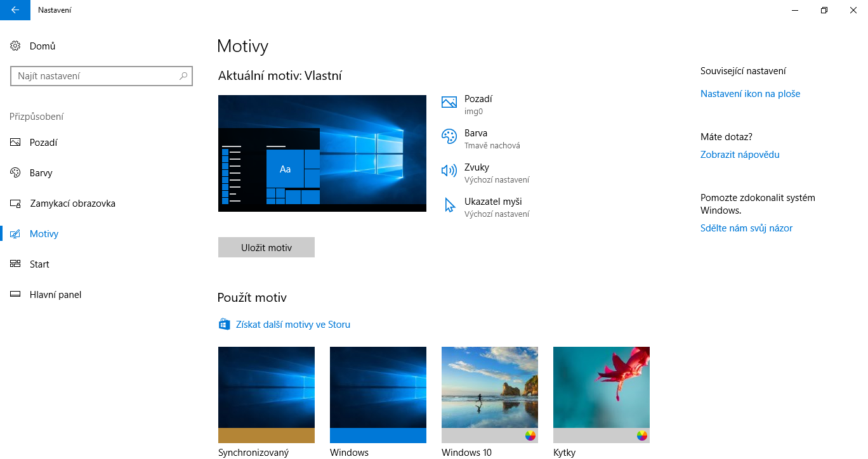The image size is (868, 459).
Task: Apply the Kytky flower theme
Action: click(602, 395)
